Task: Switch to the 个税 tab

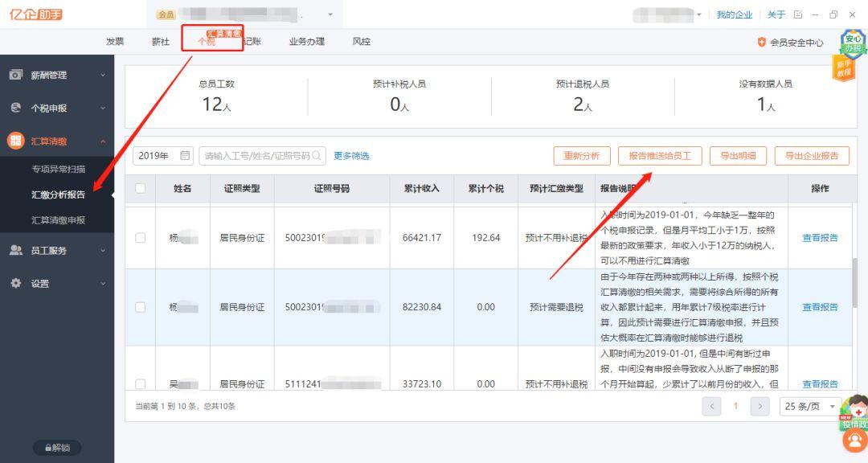Action: pos(207,42)
